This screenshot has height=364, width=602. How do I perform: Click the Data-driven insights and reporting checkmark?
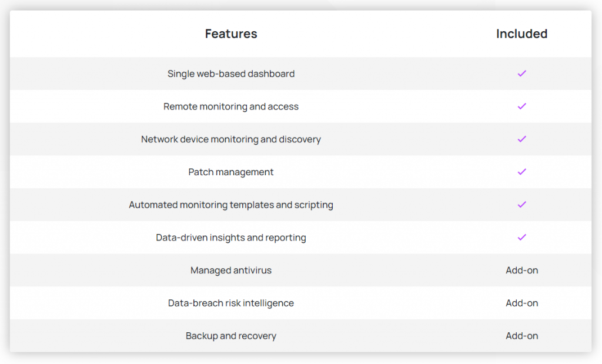[x=521, y=238]
